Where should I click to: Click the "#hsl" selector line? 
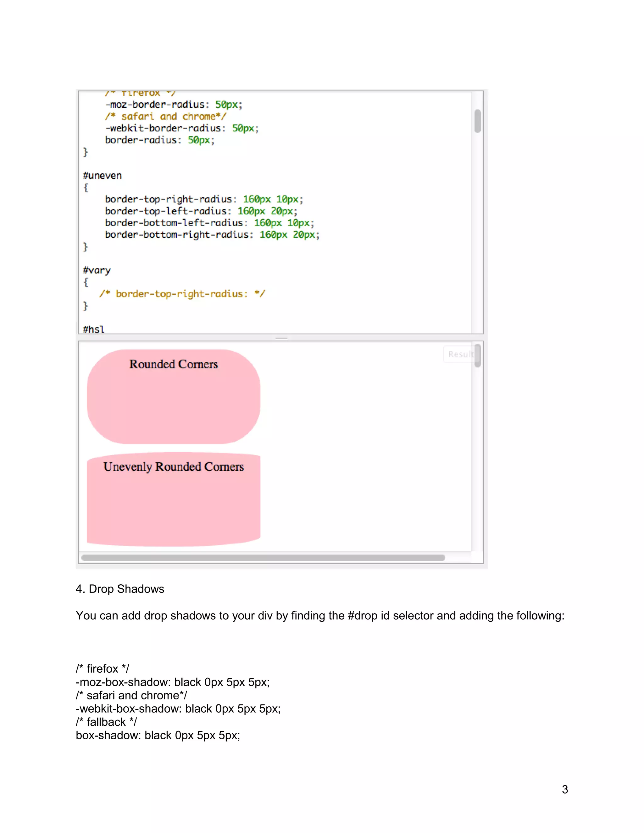[x=94, y=329]
